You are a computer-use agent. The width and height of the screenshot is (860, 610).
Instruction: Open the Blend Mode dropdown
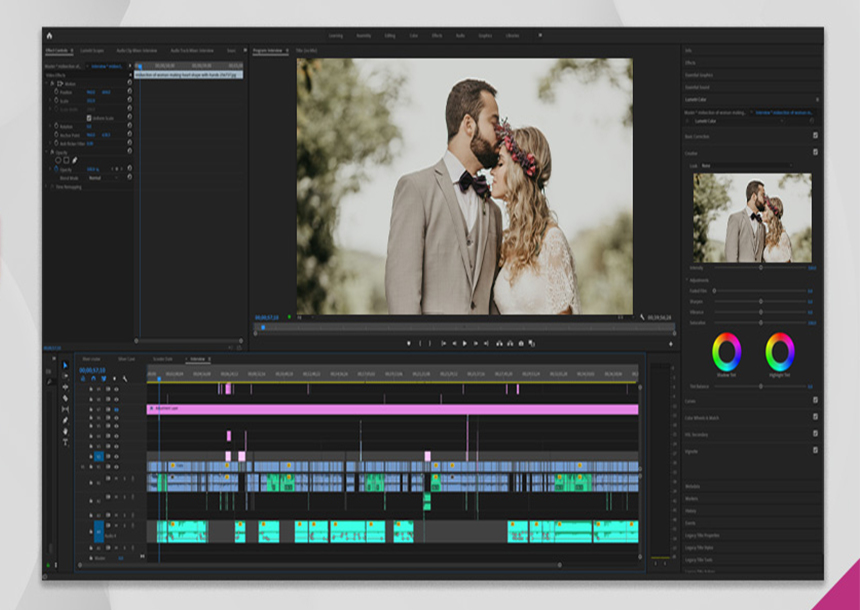pyautogui.click(x=100, y=177)
